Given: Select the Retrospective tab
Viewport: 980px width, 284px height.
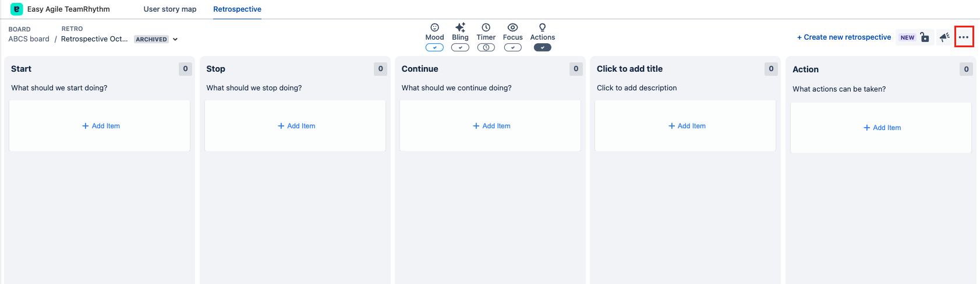Looking at the screenshot, I should 237,9.
